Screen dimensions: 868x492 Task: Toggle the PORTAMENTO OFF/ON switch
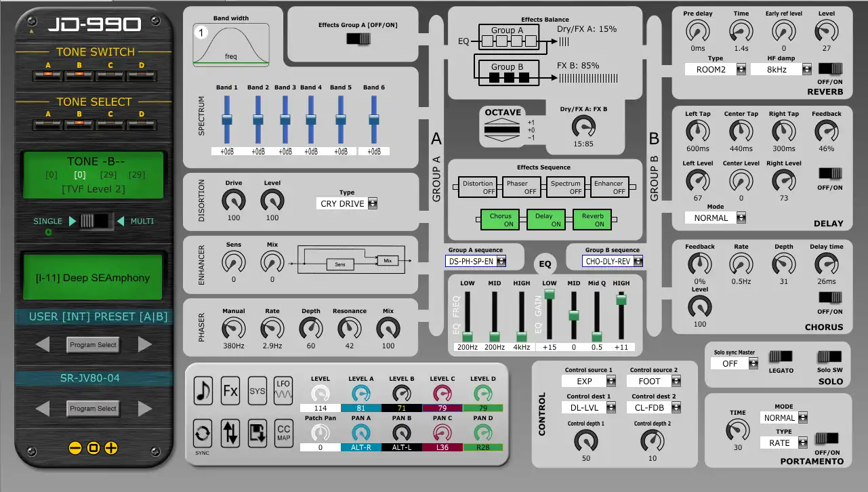click(827, 438)
